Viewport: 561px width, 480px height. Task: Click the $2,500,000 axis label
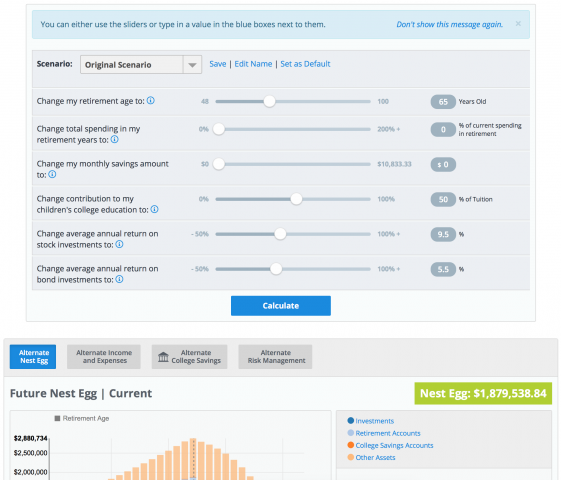30,453
